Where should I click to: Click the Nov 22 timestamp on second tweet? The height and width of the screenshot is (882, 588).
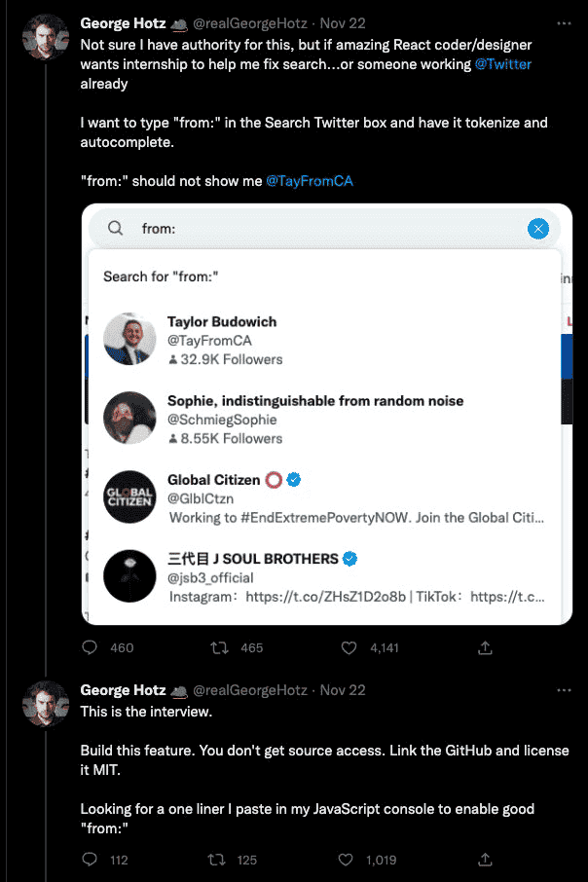(x=343, y=690)
